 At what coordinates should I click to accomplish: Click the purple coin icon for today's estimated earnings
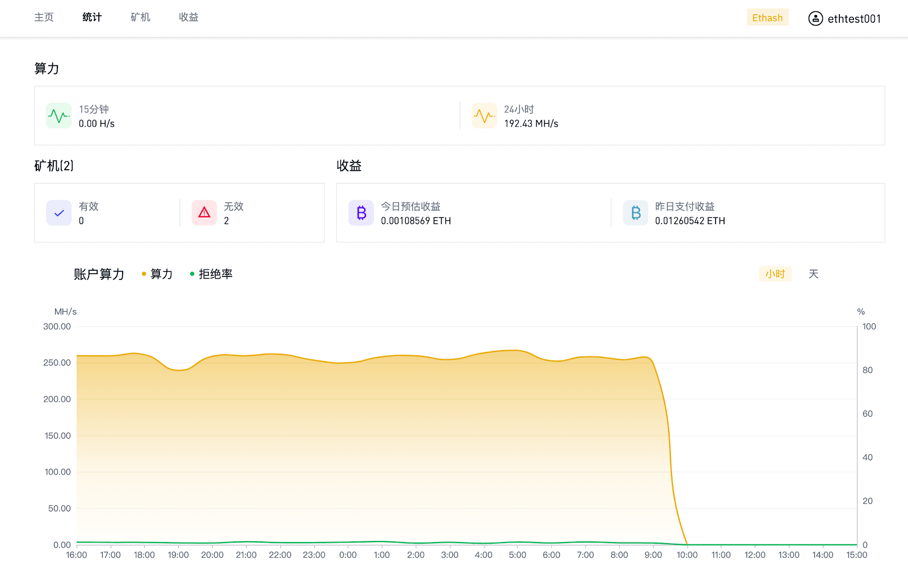[x=361, y=213]
